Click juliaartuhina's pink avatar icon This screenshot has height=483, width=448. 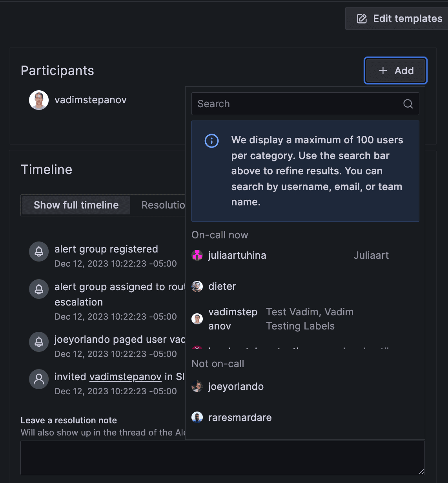tap(197, 255)
